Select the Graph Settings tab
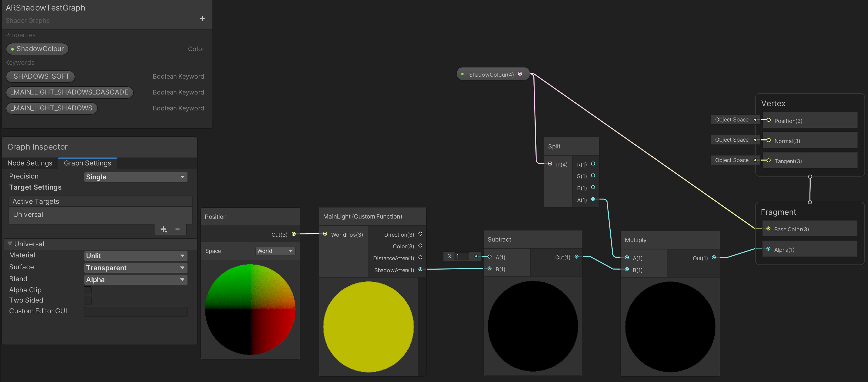The image size is (868, 382). pyautogui.click(x=87, y=163)
